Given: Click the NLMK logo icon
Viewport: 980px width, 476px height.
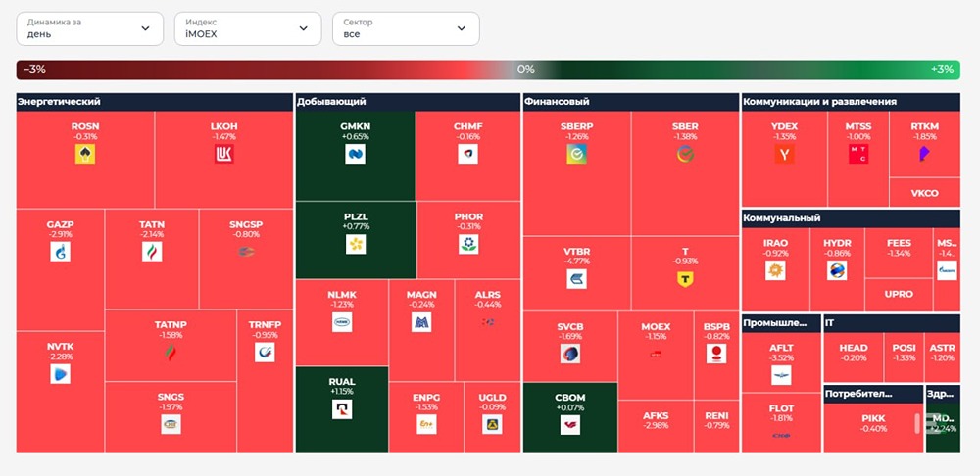Looking at the screenshot, I should tap(342, 321).
